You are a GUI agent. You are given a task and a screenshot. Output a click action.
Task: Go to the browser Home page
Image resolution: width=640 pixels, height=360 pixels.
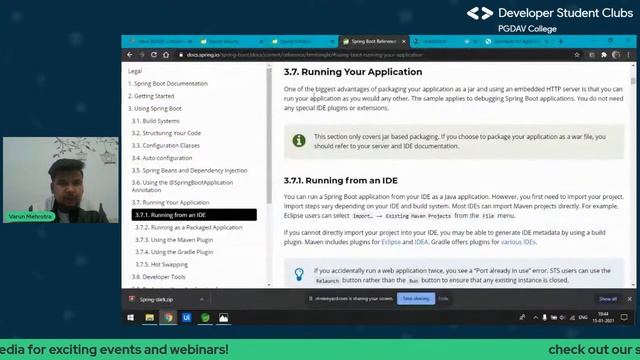166,55
